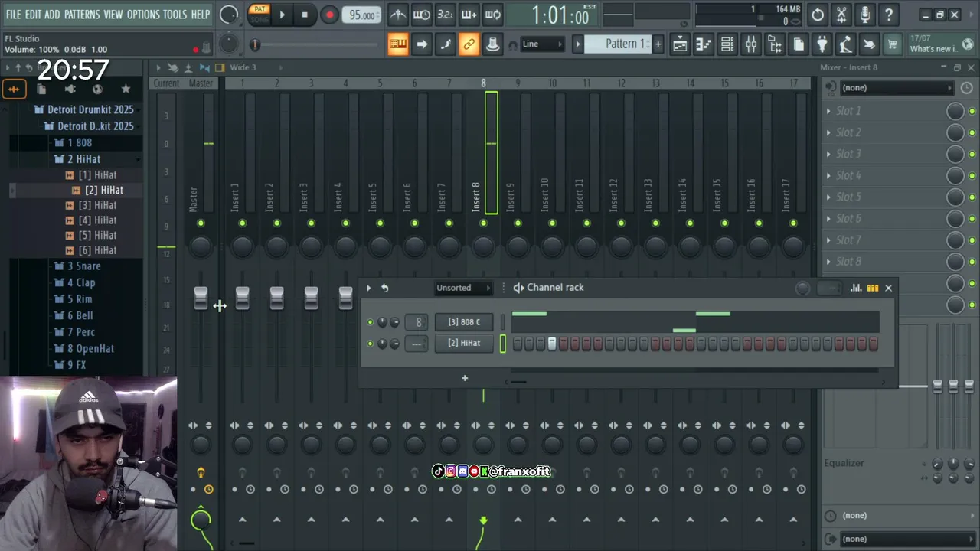
Task: Toggle the Master track mute LED
Action: (x=201, y=223)
